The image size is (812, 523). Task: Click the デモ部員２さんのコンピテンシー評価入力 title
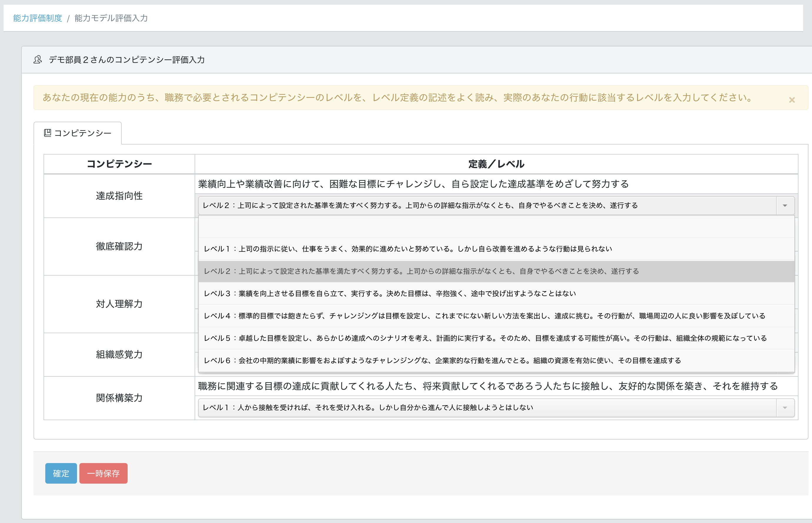pyautogui.click(x=127, y=60)
